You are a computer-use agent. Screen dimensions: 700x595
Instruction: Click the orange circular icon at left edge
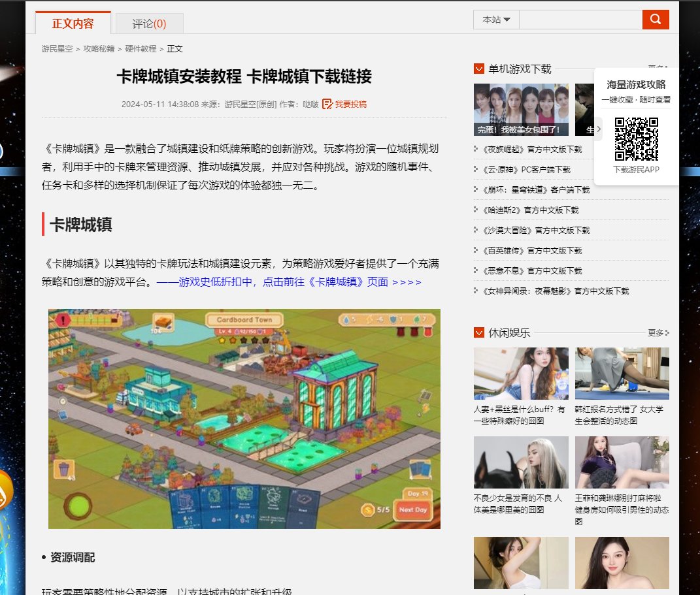5,490
